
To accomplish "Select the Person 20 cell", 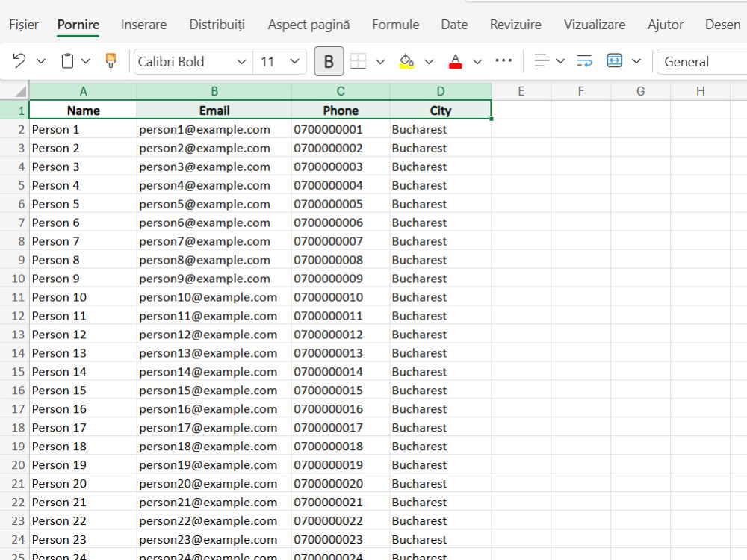I will [84, 483].
